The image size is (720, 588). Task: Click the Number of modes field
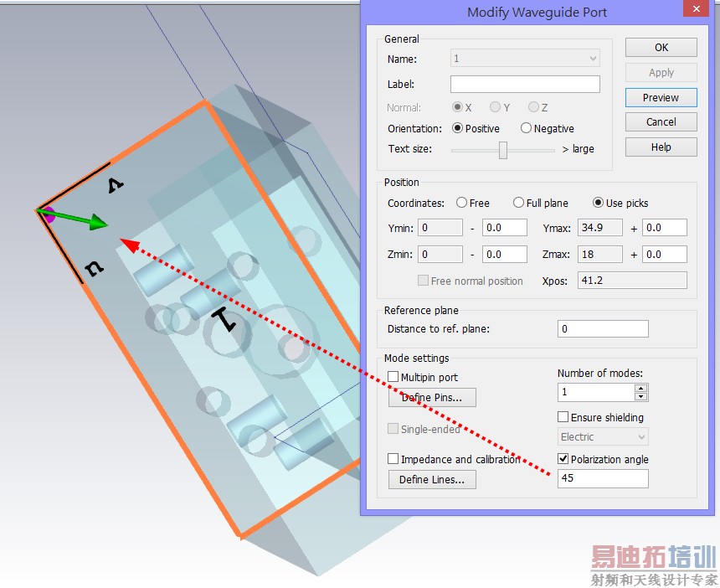(x=596, y=392)
